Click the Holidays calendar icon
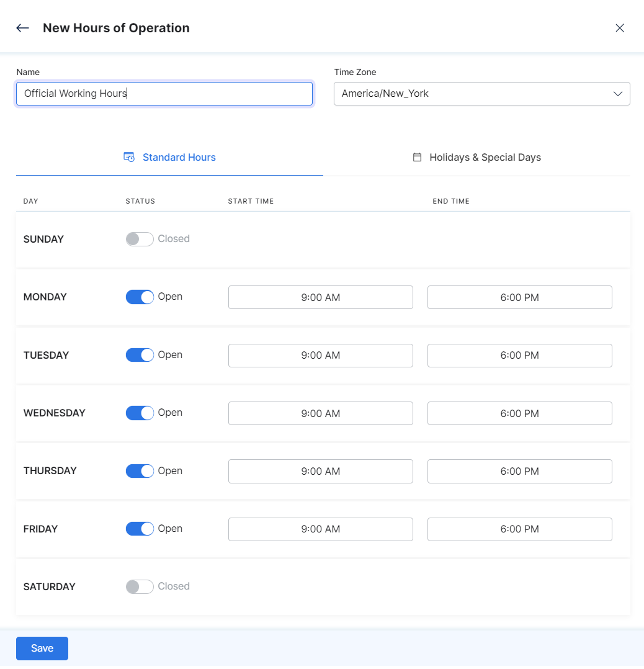 click(416, 157)
